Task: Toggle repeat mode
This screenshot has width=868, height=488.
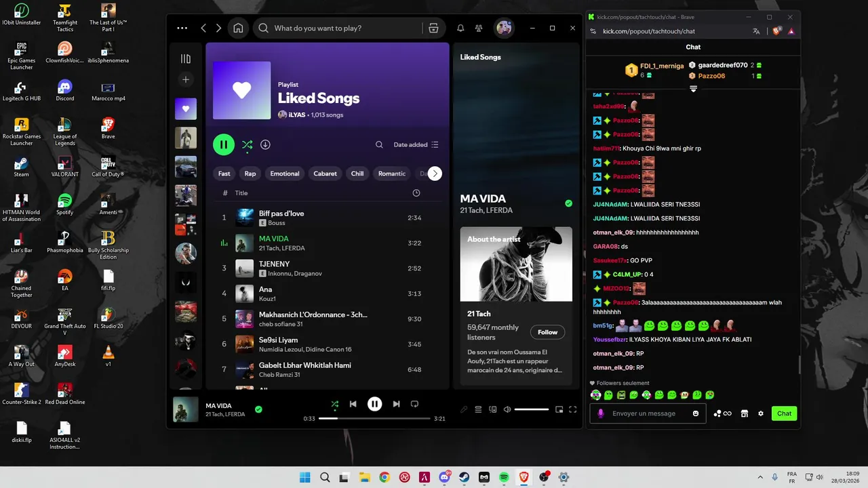Action: [414, 404]
